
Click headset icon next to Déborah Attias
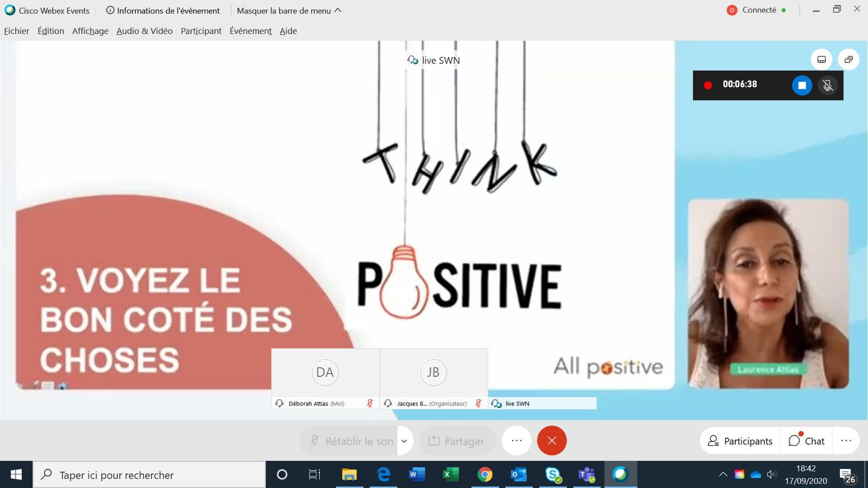279,403
